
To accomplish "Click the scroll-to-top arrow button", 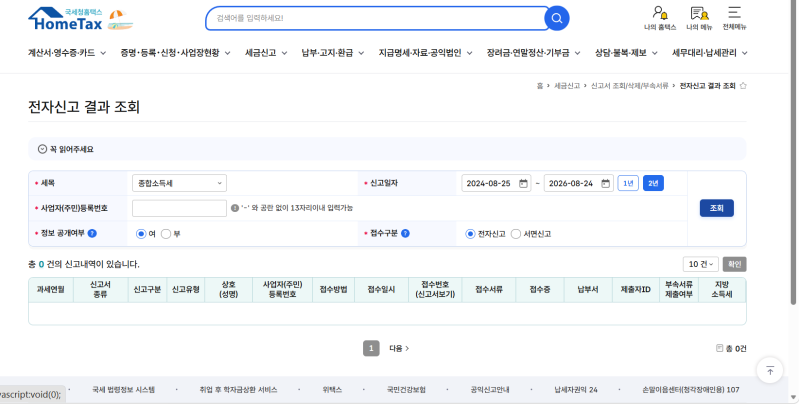I will (770, 370).
